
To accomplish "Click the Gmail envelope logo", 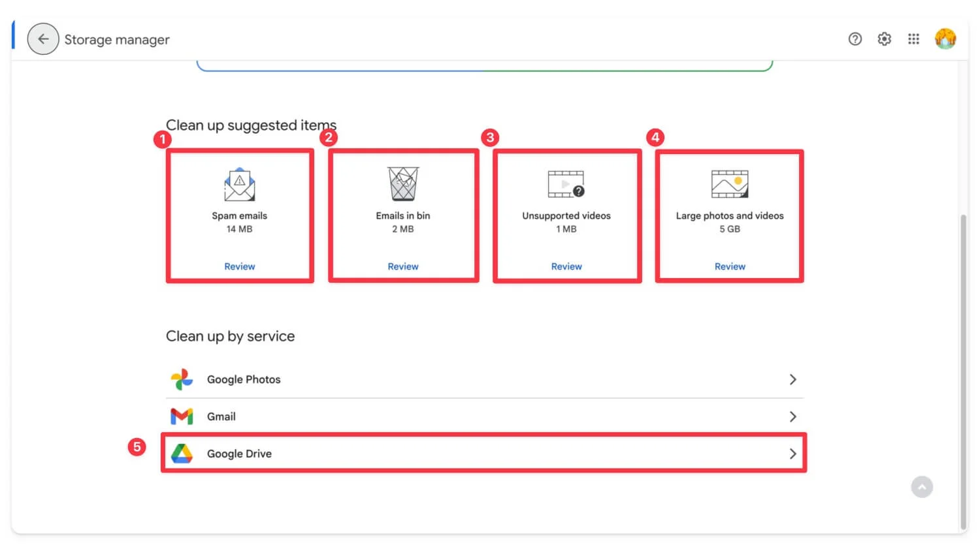I will click(182, 417).
